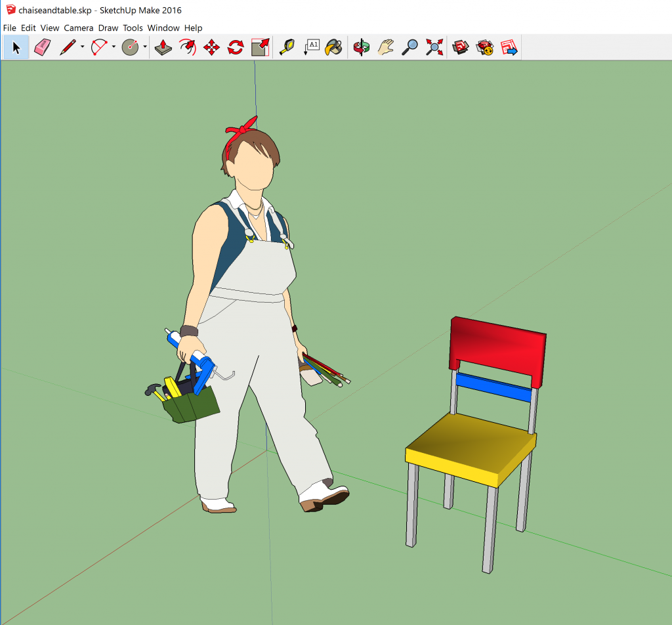The height and width of the screenshot is (625, 672).
Task: Click the Zoom Extents icon
Action: point(434,47)
